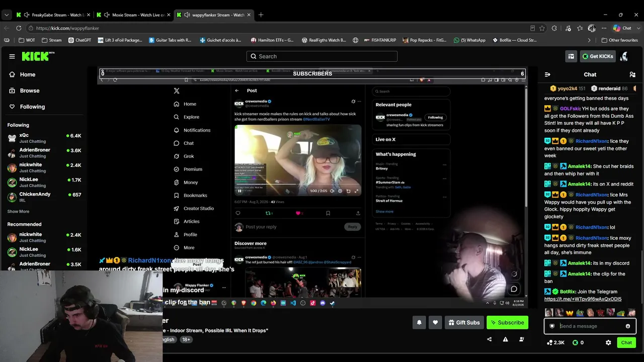Screen dimensions: 644x362
Task: Open xQc channel in Following list
Action: pos(44,138)
